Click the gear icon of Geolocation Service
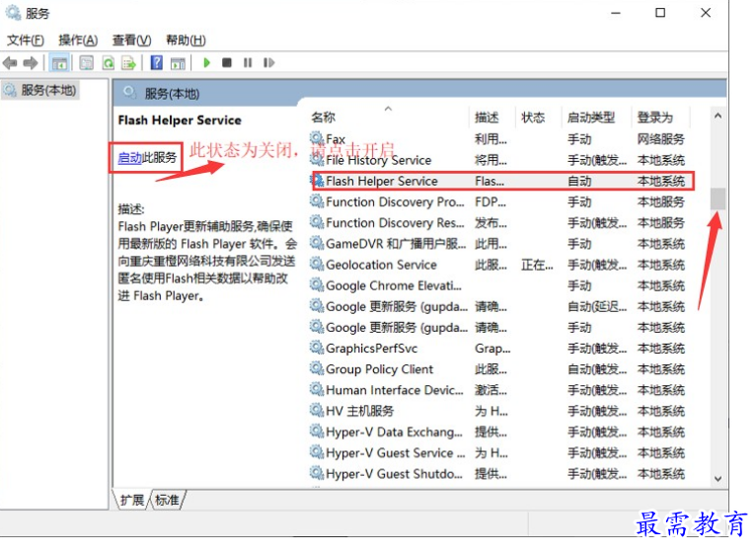 click(x=316, y=264)
